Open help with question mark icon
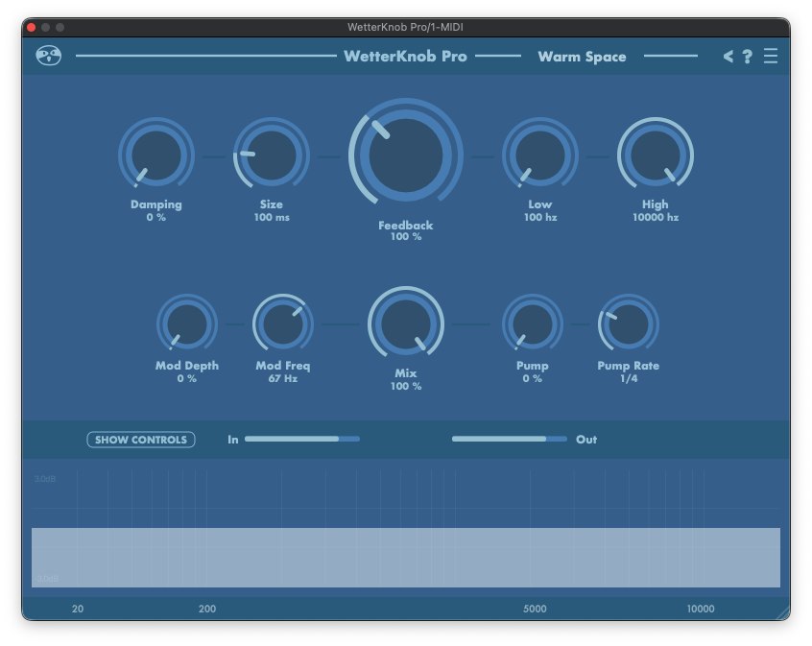 pos(748,57)
